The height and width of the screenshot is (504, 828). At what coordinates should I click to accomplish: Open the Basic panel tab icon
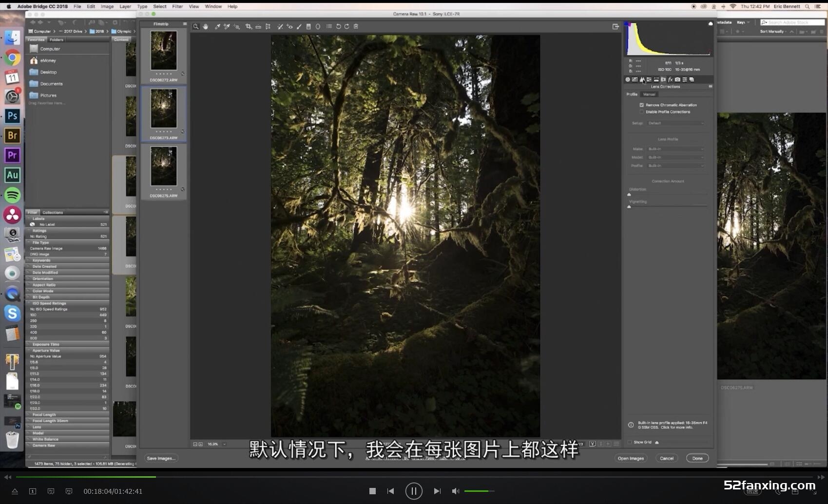pos(628,79)
